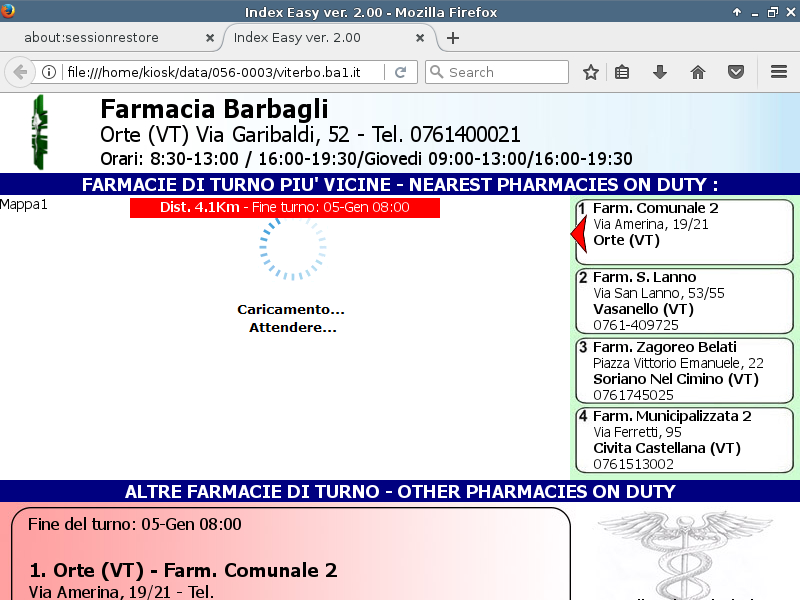
Task: Click the Firefox back arrow button
Action: [x=19, y=72]
